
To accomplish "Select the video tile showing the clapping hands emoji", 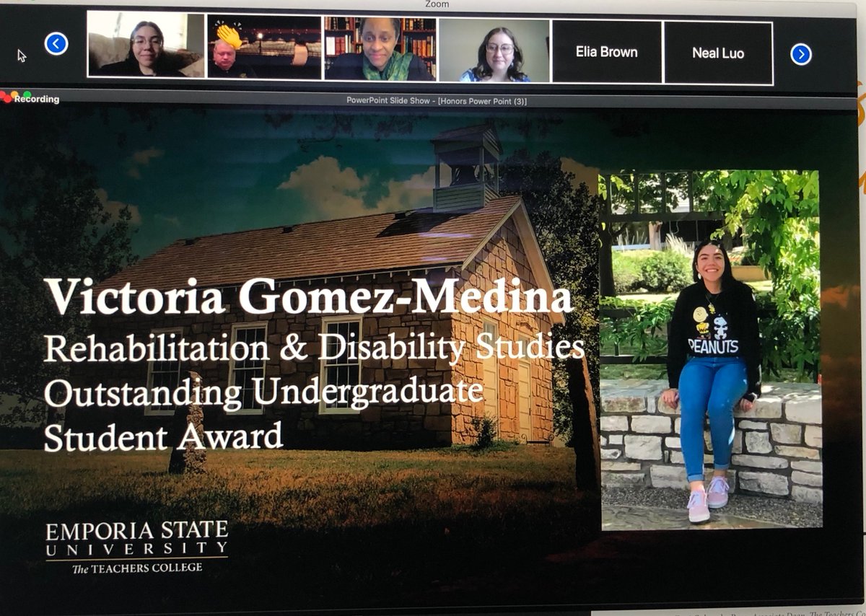I will pos(264,46).
